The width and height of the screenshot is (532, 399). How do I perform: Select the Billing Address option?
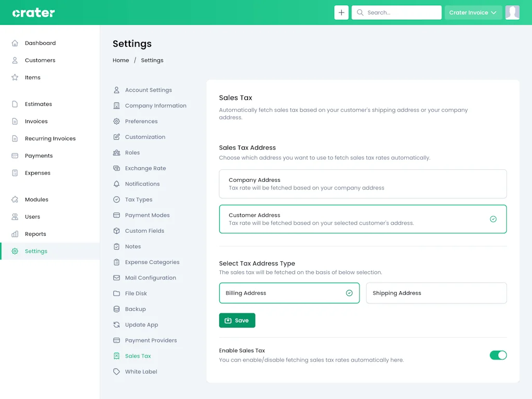289,293
